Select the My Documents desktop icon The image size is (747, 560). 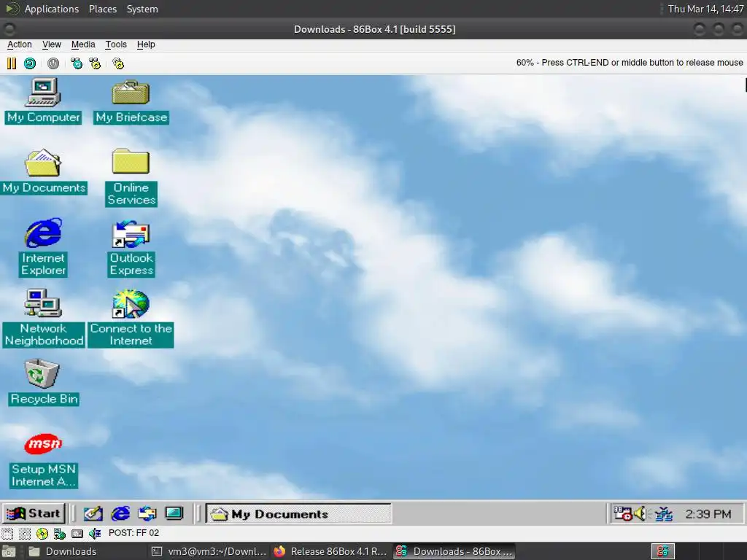43,171
